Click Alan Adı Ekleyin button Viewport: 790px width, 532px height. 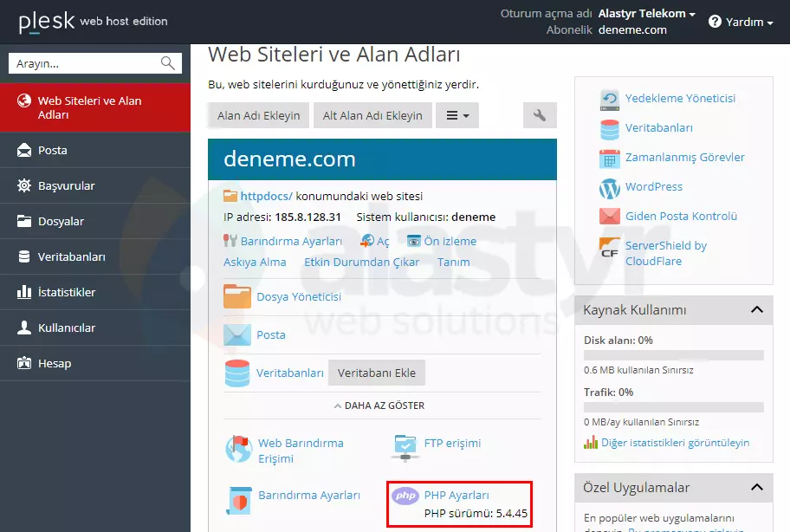(x=258, y=115)
